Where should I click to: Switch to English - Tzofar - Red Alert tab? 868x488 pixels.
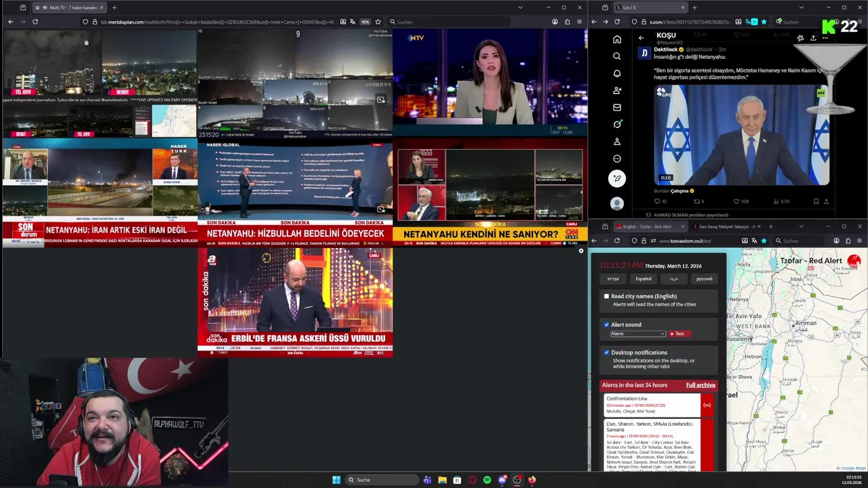pos(651,226)
